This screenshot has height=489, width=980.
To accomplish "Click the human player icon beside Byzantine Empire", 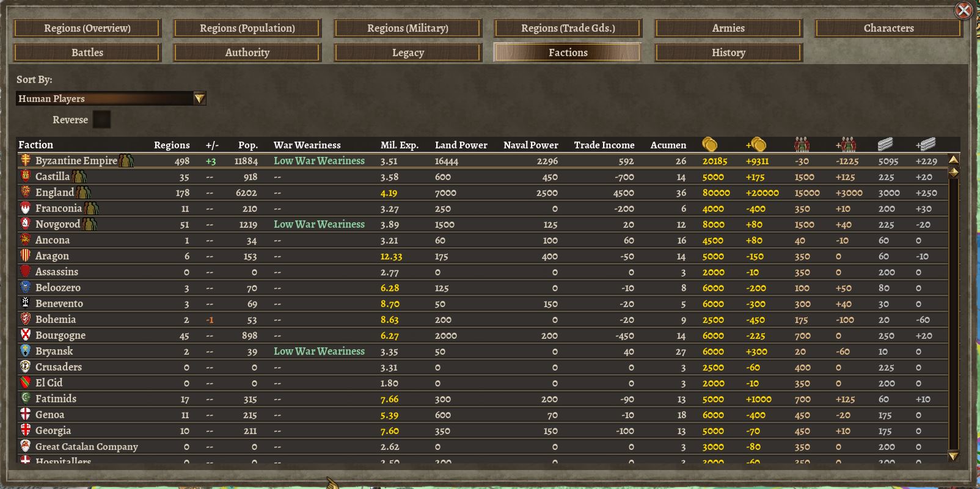I will point(126,161).
